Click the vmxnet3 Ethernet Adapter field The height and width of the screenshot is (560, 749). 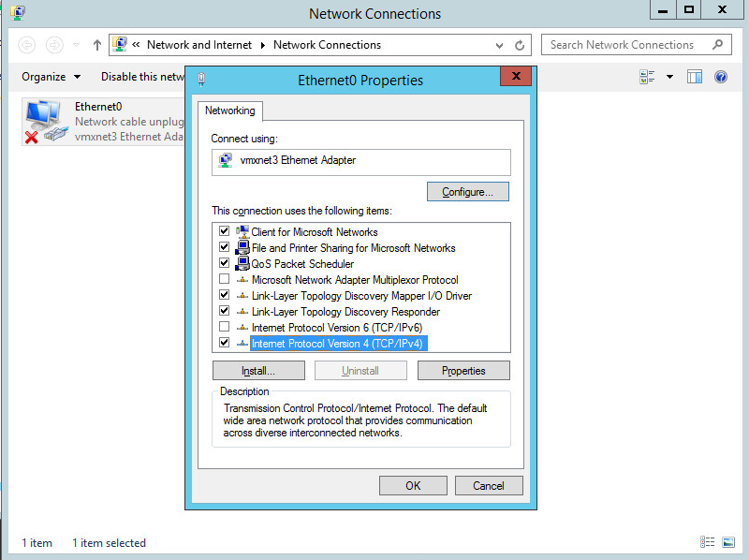[x=361, y=162]
